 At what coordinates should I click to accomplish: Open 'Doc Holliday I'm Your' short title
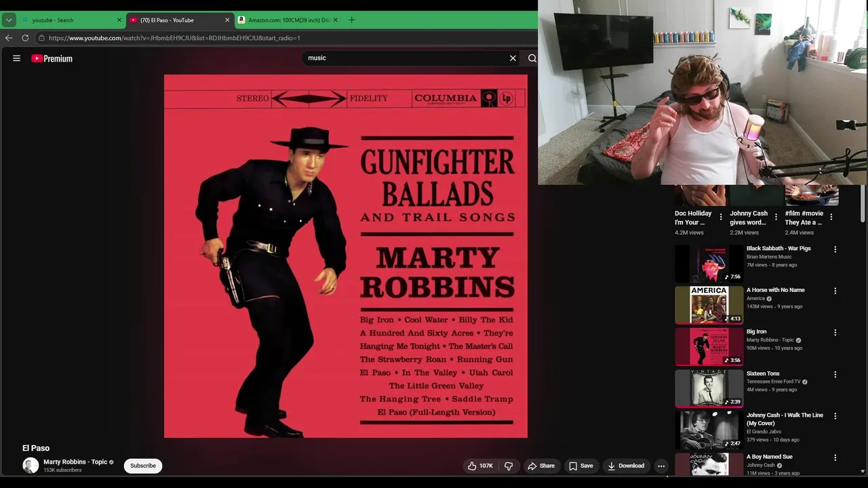tap(693, 218)
